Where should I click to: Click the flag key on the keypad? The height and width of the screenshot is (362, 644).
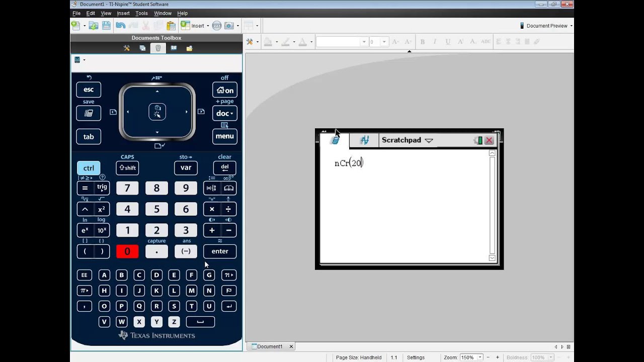point(229,291)
